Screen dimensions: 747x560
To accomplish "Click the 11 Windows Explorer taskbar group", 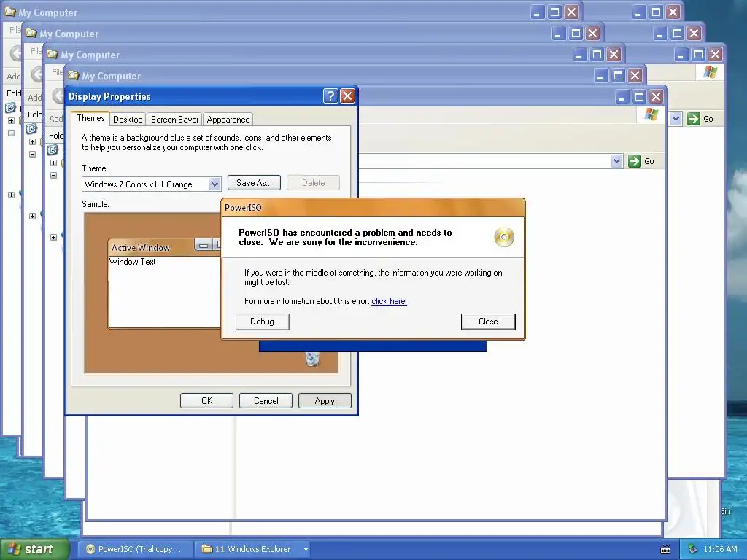I will pyautogui.click(x=252, y=549).
